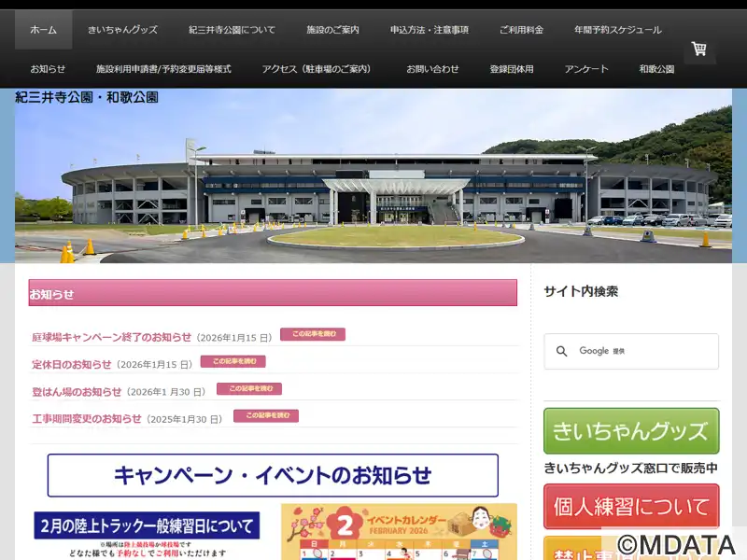Viewport: 747px width, 560px height.
Task: Go to 施設のご案内 page
Action: [332, 30]
